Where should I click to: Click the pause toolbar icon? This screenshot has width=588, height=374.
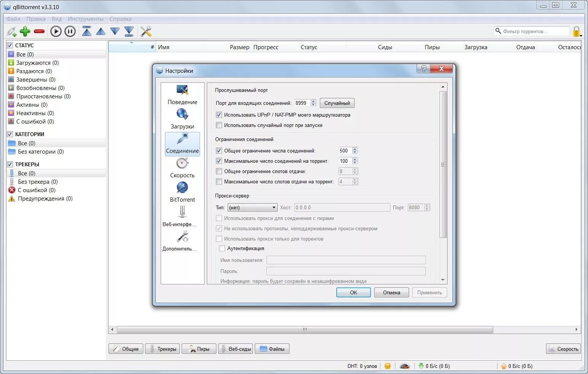click(x=70, y=31)
